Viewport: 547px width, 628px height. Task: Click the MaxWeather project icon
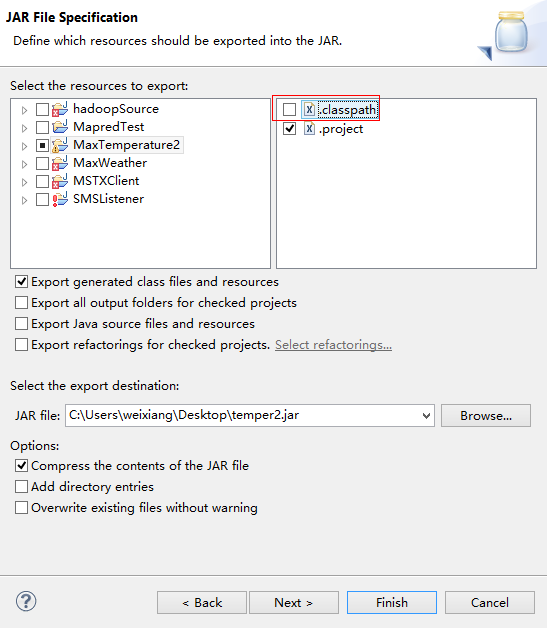[x=60, y=163]
